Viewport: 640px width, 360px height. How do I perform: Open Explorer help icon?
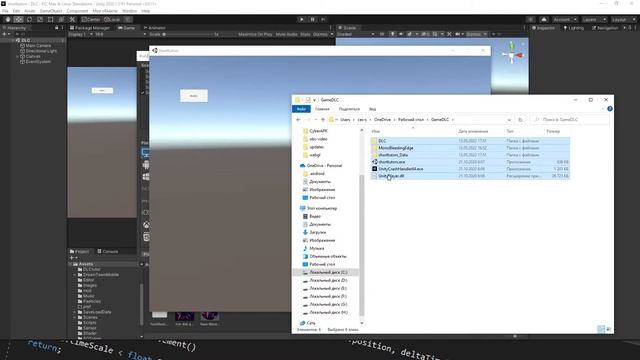pyautogui.click(x=609, y=109)
